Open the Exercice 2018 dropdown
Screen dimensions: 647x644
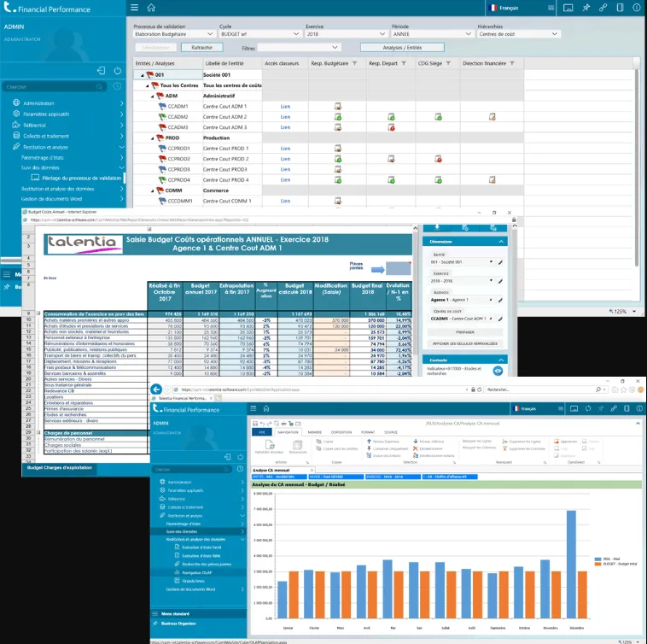(347, 34)
